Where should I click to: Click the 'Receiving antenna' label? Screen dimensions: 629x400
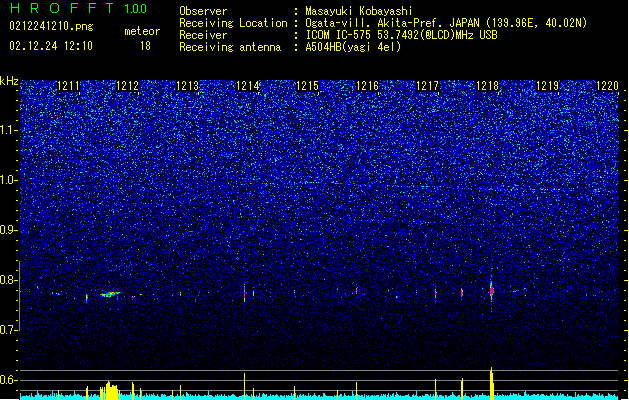click(230, 47)
